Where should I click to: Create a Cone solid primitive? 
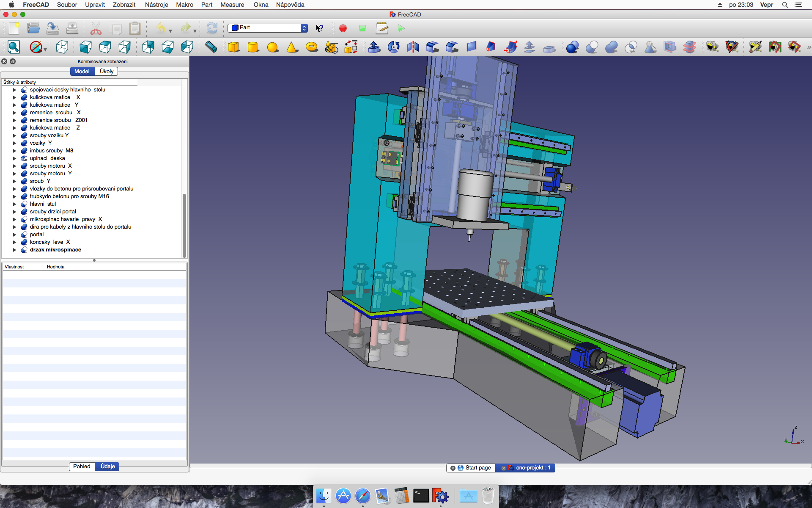pyautogui.click(x=292, y=47)
